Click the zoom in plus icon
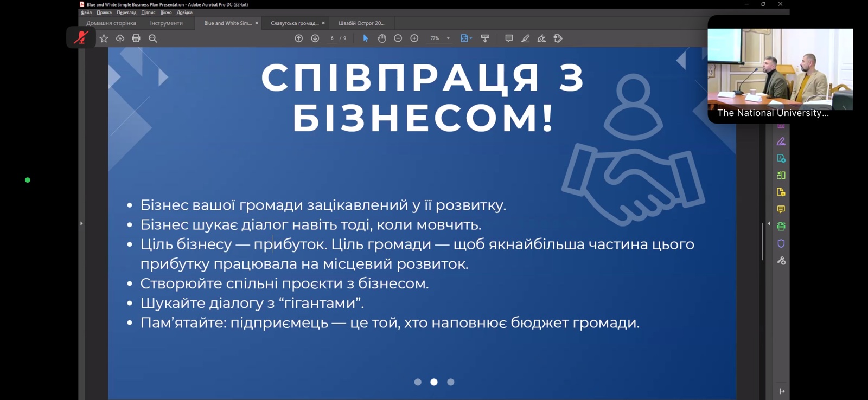868x400 pixels. pos(414,38)
